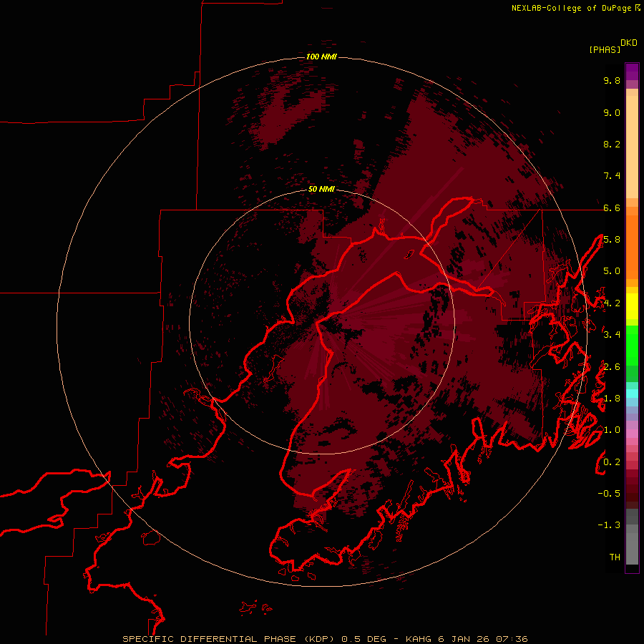Click the [PHAS] units label
Image resolution: width=644 pixels, height=644 pixels.
click(605, 50)
